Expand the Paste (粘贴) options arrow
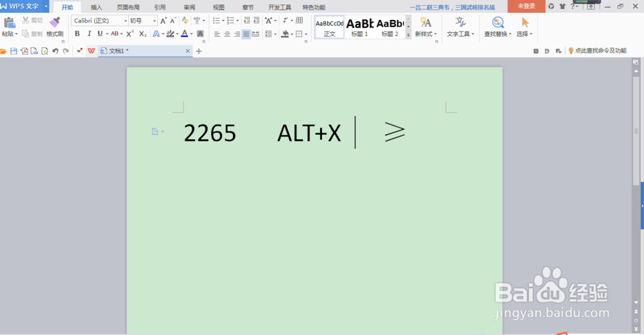Image resolution: width=644 pixels, height=335 pixels. point(16,34)
